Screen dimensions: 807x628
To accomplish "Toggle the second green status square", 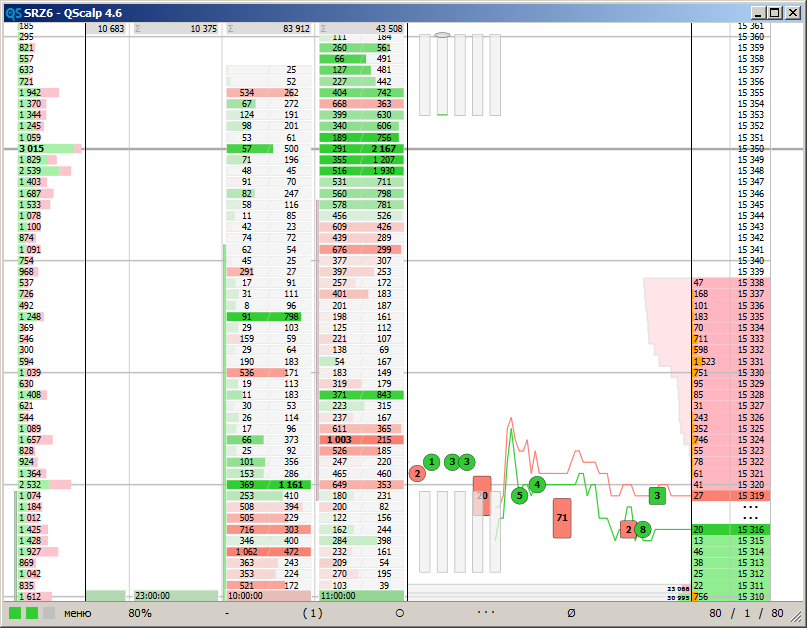I will [x=32, y=612].
